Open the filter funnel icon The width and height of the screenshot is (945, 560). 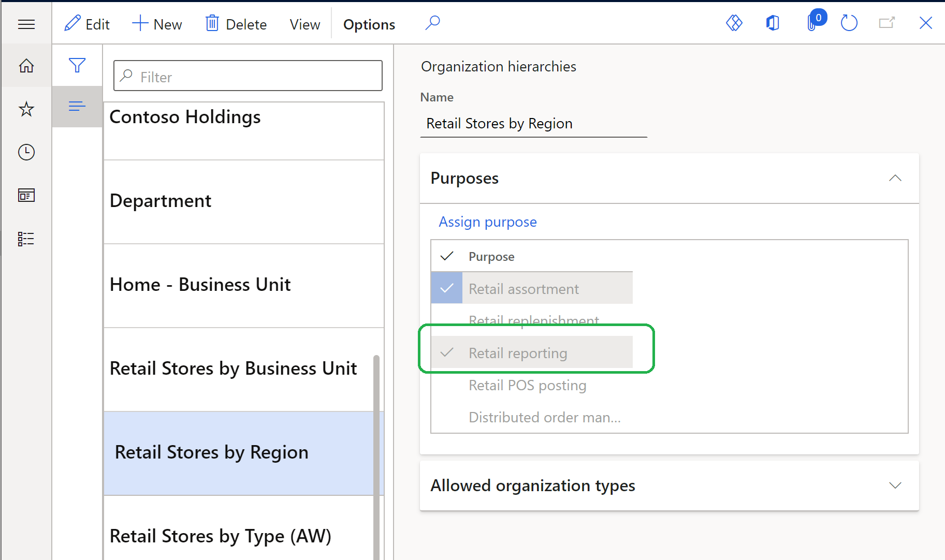point(77,65)
